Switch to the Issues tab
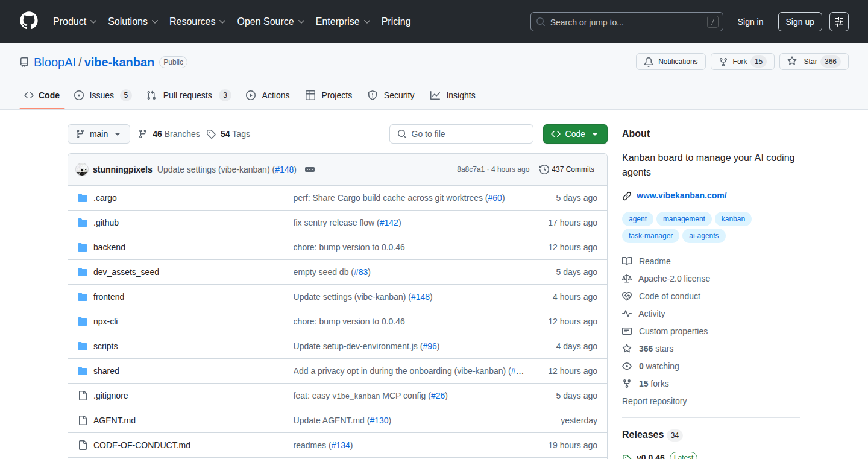Viewport: 868px width, 459px height. (102, 95)
